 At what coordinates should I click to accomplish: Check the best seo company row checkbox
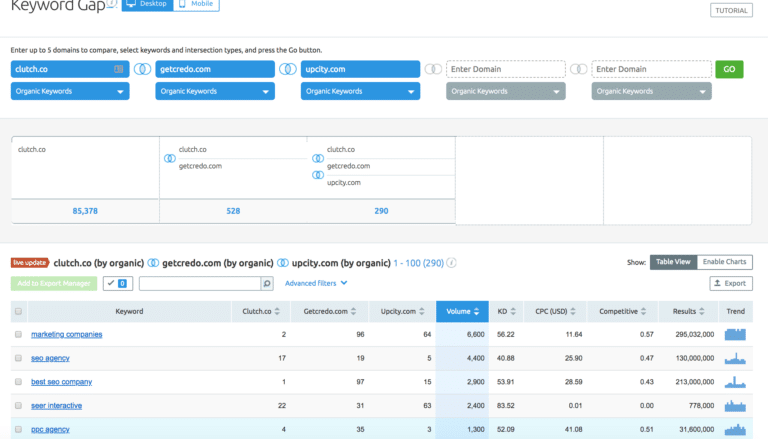19,382
